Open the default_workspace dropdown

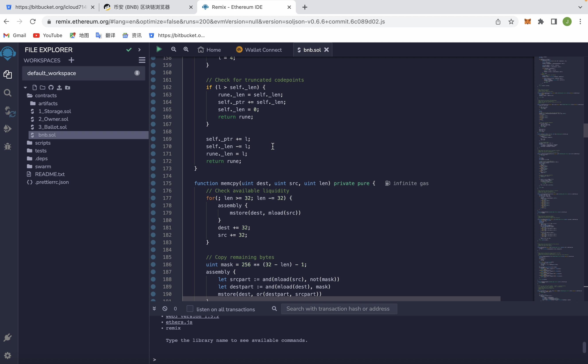click(x=83, y=73)
